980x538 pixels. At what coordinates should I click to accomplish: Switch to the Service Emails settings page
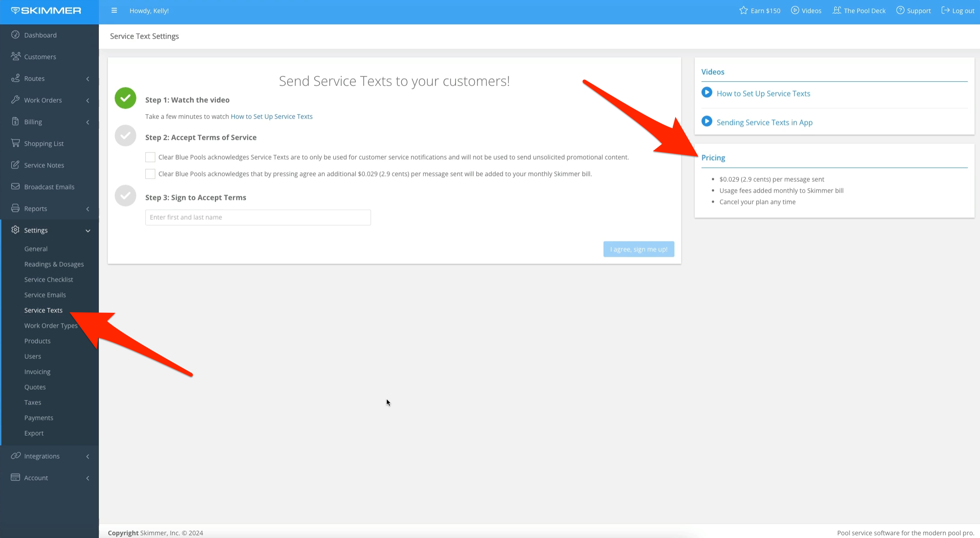pos(45,295)
